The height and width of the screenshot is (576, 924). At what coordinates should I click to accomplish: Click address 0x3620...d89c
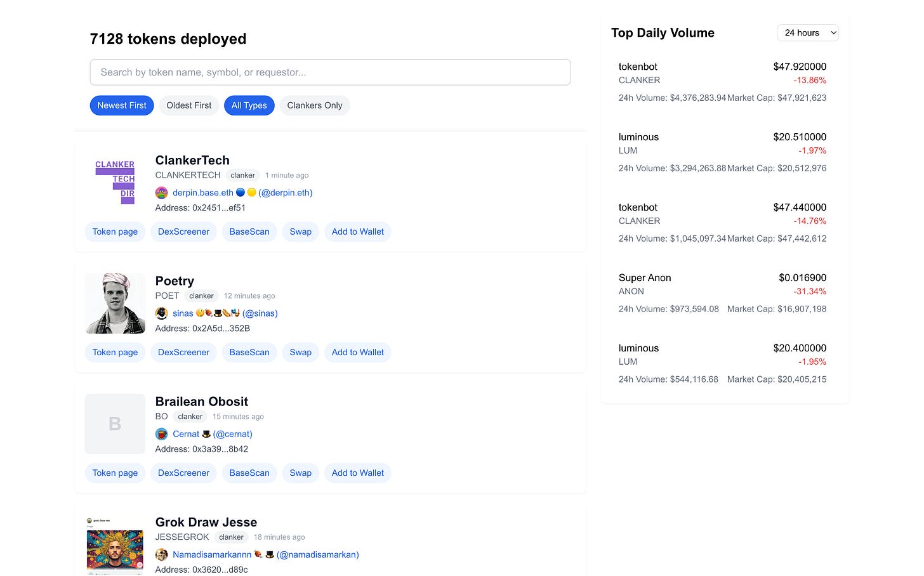[220, 570]
